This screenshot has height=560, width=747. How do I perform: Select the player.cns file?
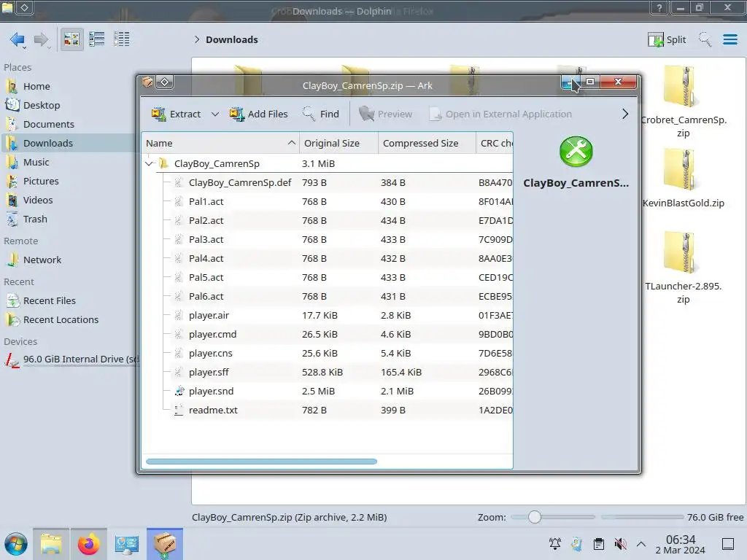click(x=327, y=354)
